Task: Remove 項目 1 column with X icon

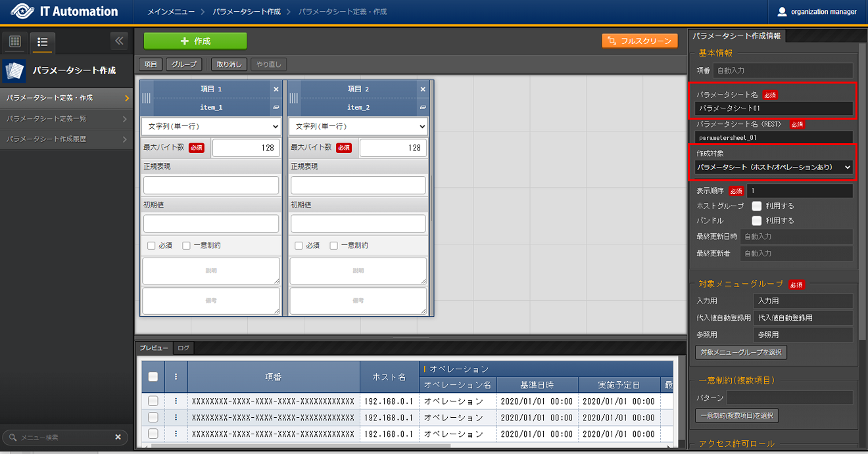Action: (x=276, y=89)
